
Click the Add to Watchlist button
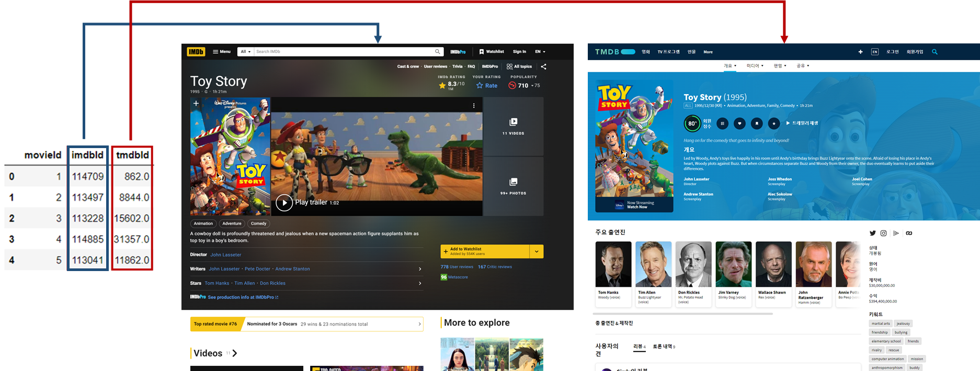[x=485, y=252]
